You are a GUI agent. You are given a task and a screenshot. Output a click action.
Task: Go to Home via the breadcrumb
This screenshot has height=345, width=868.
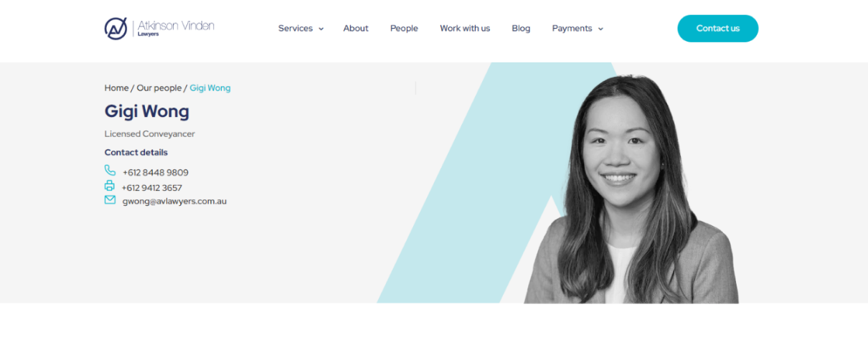(116, 88)
